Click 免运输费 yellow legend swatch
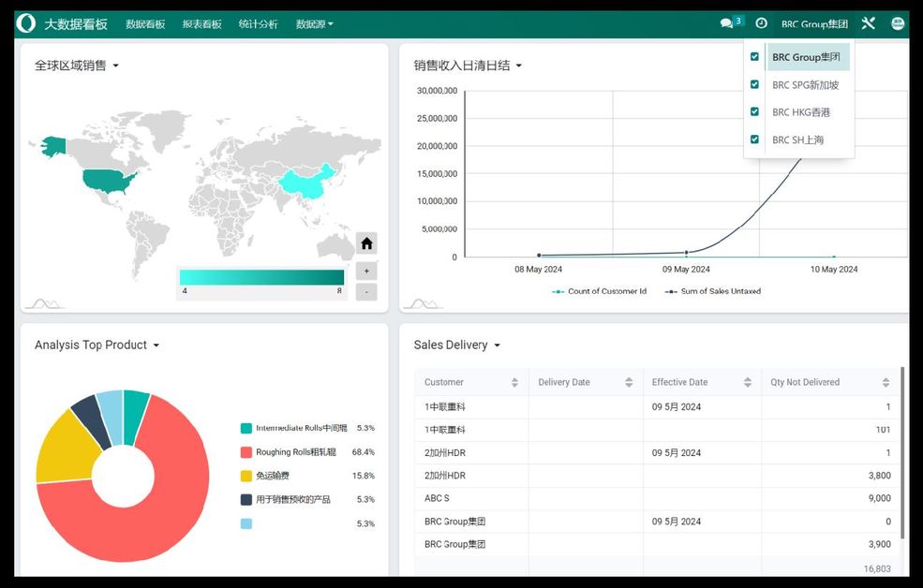 [246, 476]
